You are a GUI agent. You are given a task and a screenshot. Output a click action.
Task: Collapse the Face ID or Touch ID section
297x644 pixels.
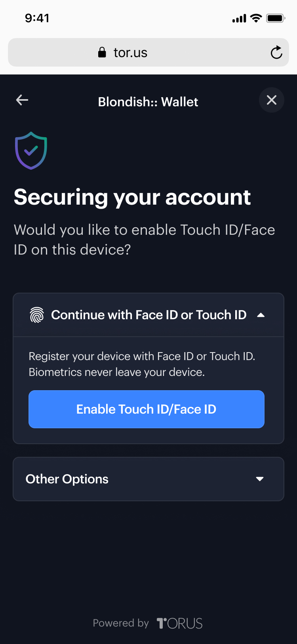coord(261,315)
